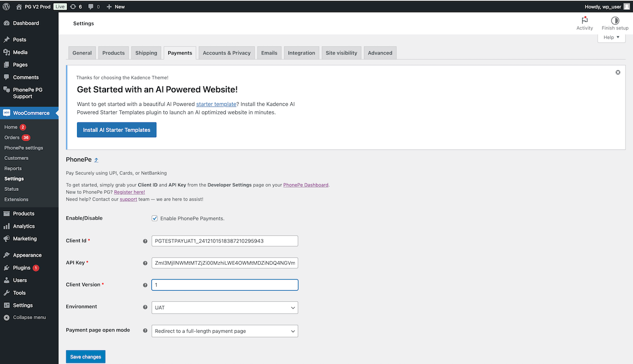Switch to the Shipping tab
The height and width of the screenshot is (364, 633).
[x=146, y=53]
